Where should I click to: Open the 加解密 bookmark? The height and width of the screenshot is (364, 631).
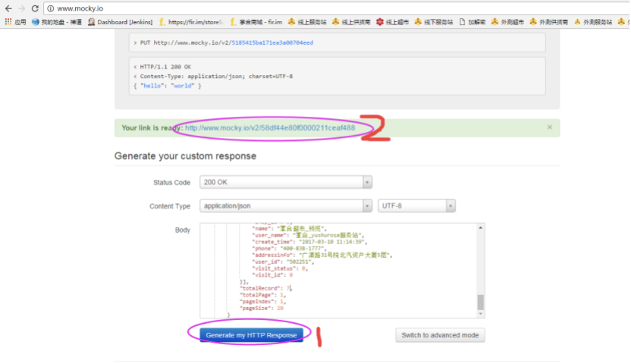pyautogui.click(x=472, y=22)
